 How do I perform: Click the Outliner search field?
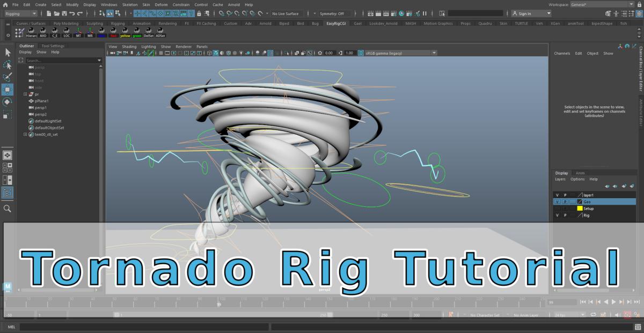pyautogui.click(x=60, y=61)
